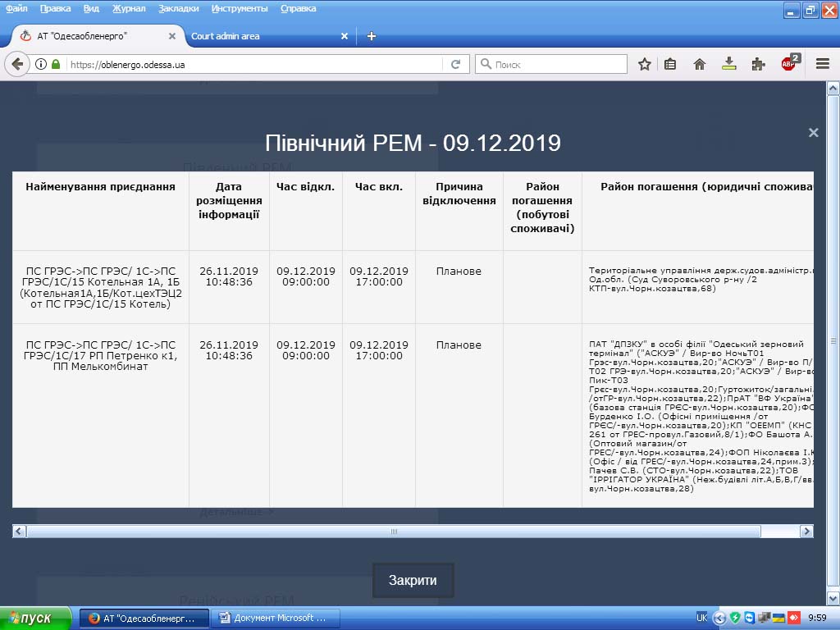This screenshot has width=840, height=630.
Task: Click the Adblock Plus ABP icon
Action: (x=789, y=64)
